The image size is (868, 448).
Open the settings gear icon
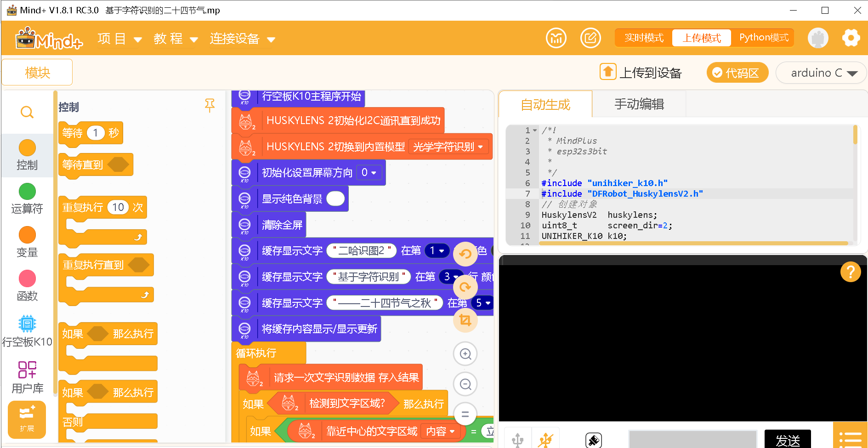pyautogui.click(x=851, y=38)
